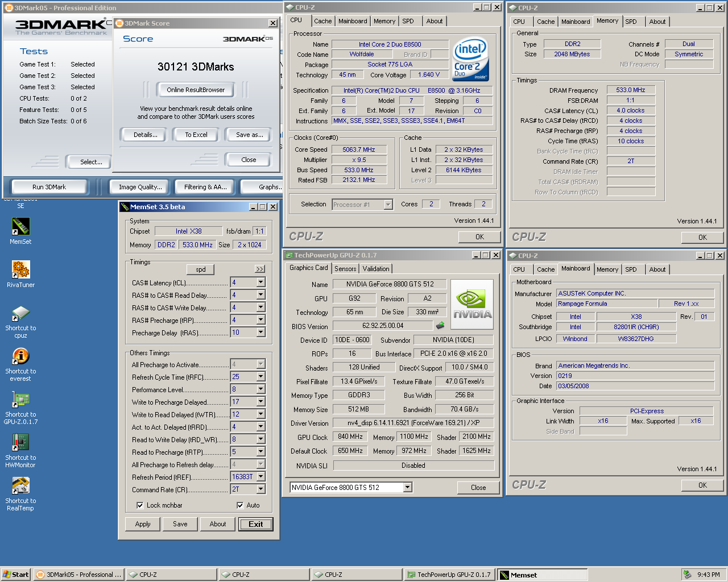Click the Refresh Period (tREF) value field

(243, 477)
